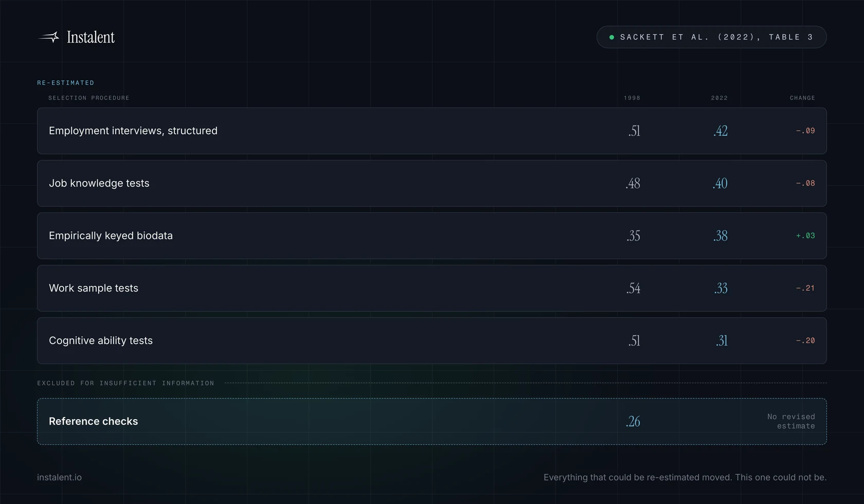Viewport: 864px width, 504px height.
Task: Select the Empirically keyed biodata row label
Action: point(111,236)
